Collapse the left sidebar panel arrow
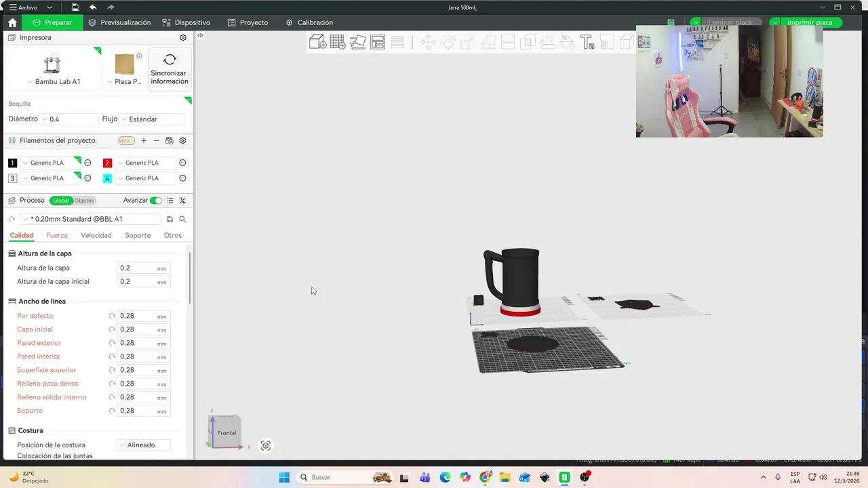The width and height of the screenshot is (868, 488). 200,35
